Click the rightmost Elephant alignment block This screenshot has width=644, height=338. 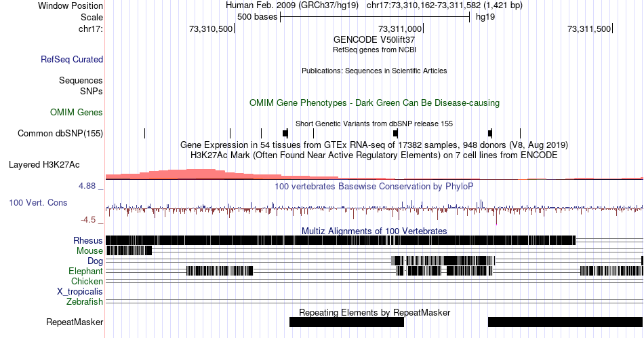pos(611,271)
